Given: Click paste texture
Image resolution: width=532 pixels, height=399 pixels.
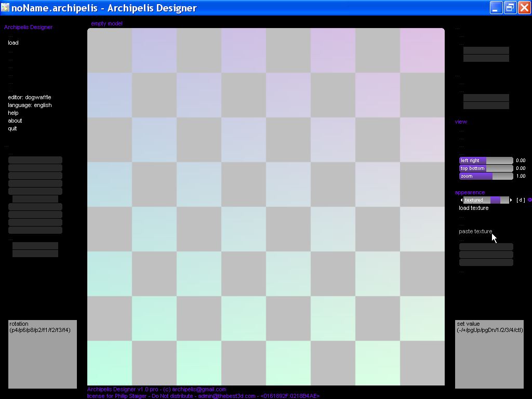Looking at the screenshot, I should click(x=475, y=231).
